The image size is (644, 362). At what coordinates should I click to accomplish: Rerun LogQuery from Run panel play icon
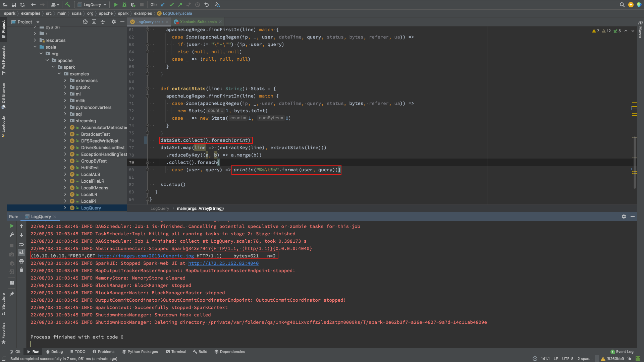pos(12,226)
